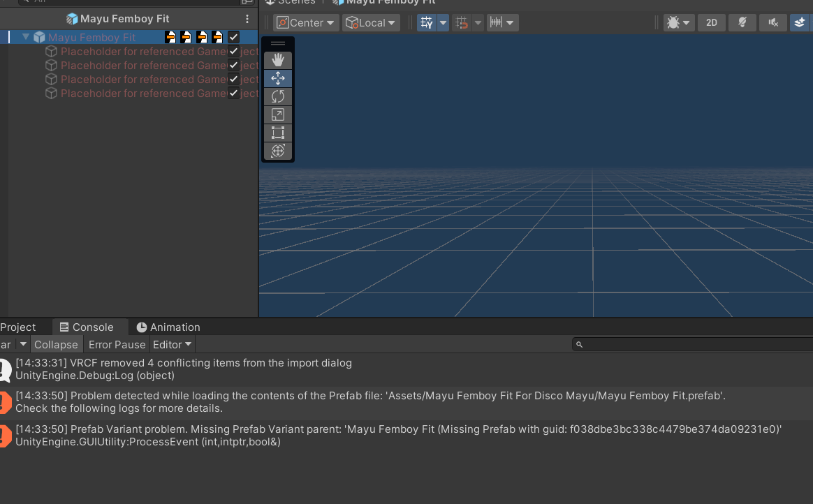
Task: Select the Hand view tool
Action: 278,61
